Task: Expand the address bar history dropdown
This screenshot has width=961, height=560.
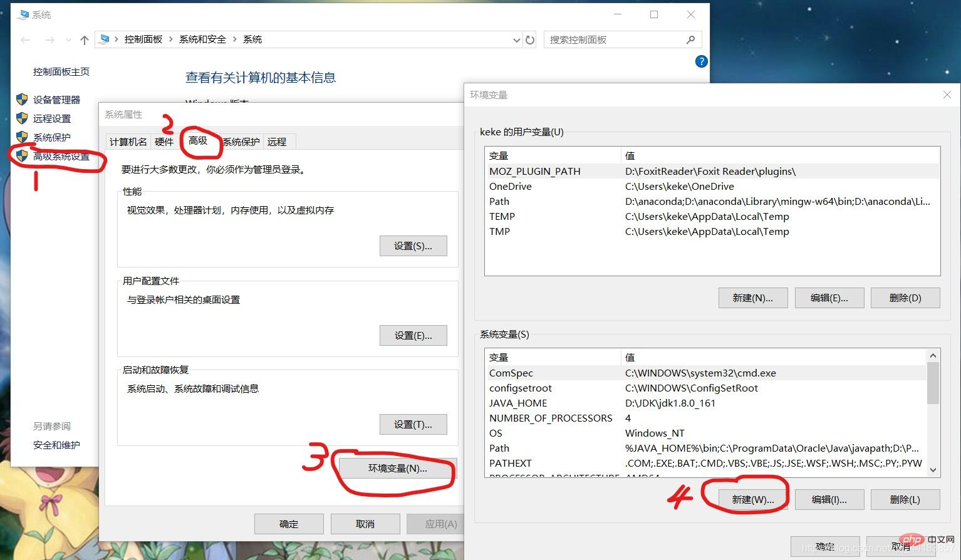Action: (x=516, y=39)
